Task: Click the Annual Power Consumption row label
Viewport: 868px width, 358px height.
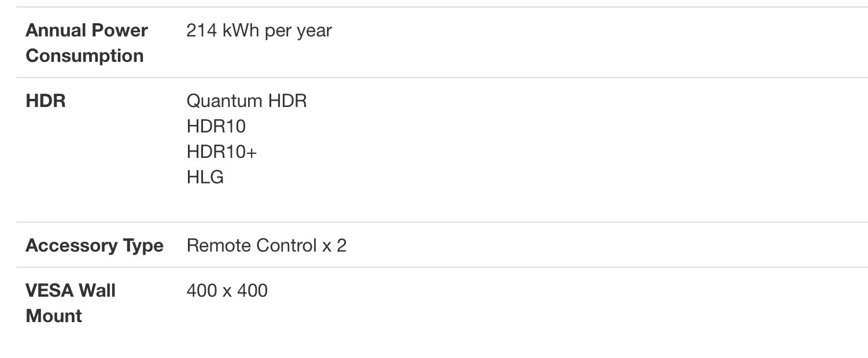Action: (87, 43)
